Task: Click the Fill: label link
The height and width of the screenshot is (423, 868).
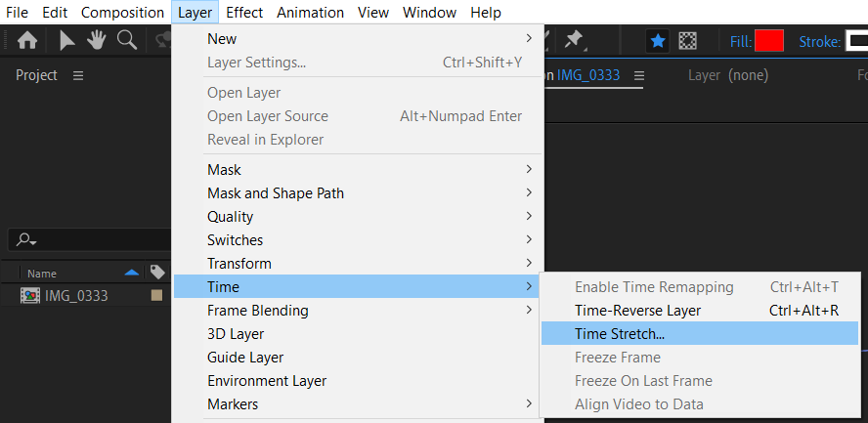Action: 741,41
